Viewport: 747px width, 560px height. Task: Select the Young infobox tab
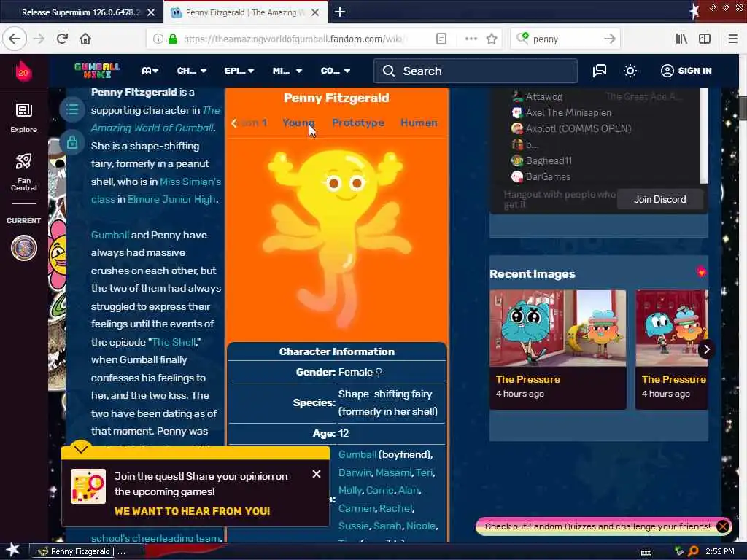pos(298,122)
